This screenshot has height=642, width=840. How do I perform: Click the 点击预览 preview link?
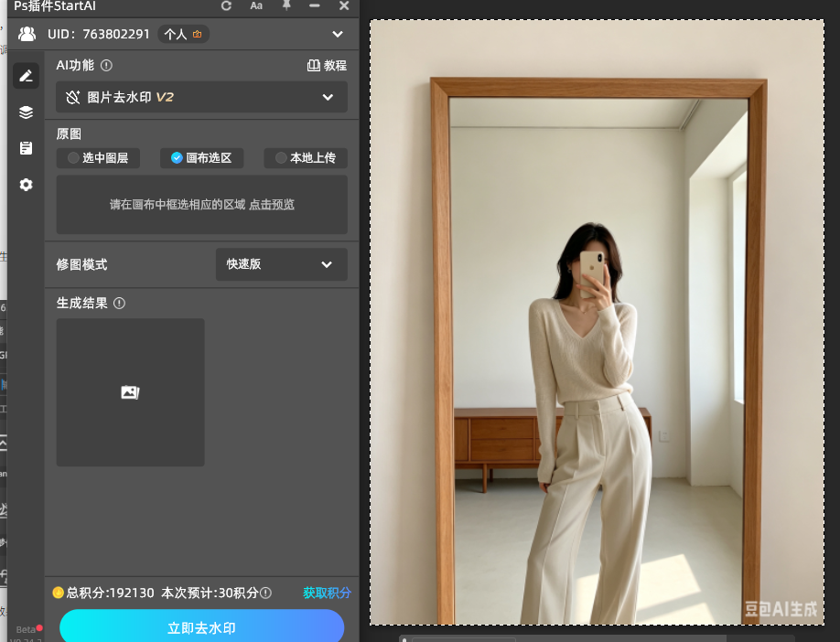click(272, 205)
